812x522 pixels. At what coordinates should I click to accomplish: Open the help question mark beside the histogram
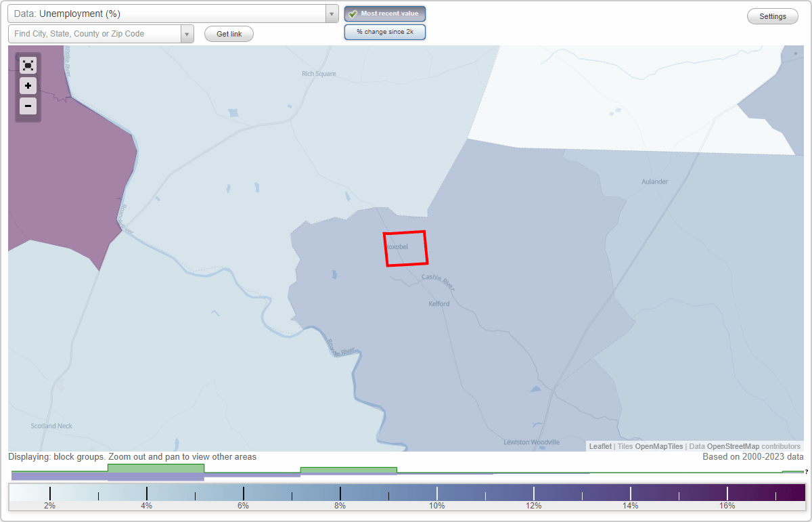(x=807, y=473)
